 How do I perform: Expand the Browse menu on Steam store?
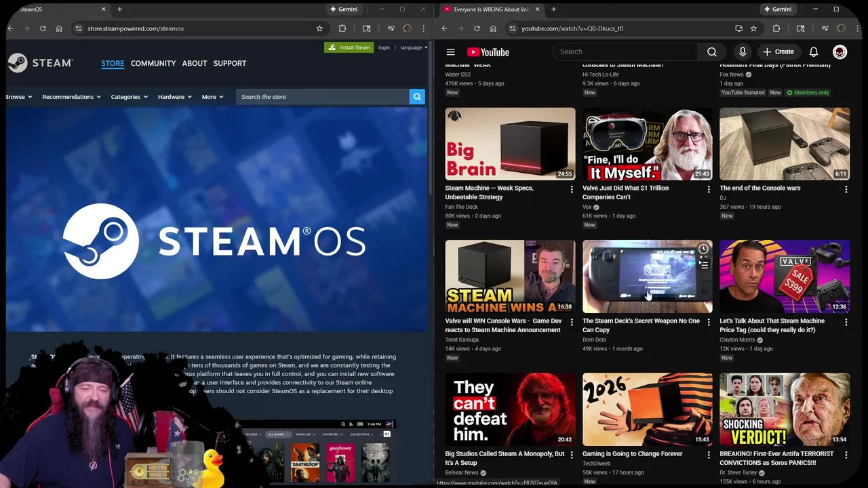(x=19, y=97)
